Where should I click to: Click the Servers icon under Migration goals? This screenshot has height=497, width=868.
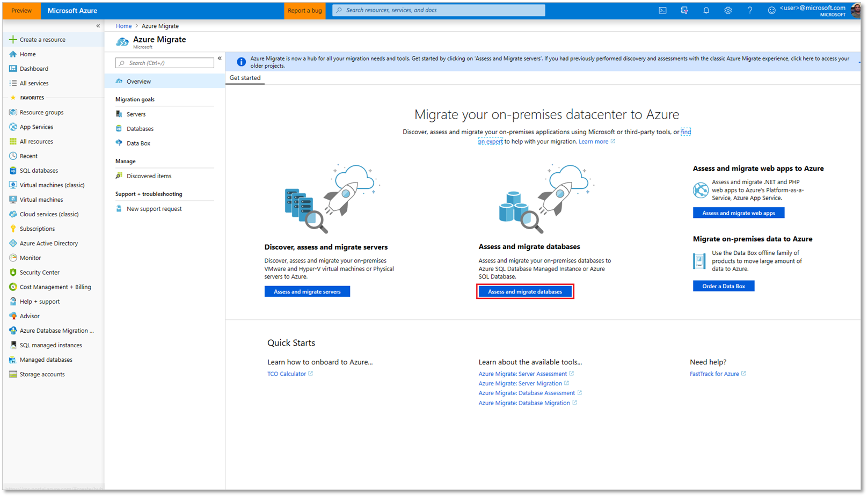pos(119,114)
